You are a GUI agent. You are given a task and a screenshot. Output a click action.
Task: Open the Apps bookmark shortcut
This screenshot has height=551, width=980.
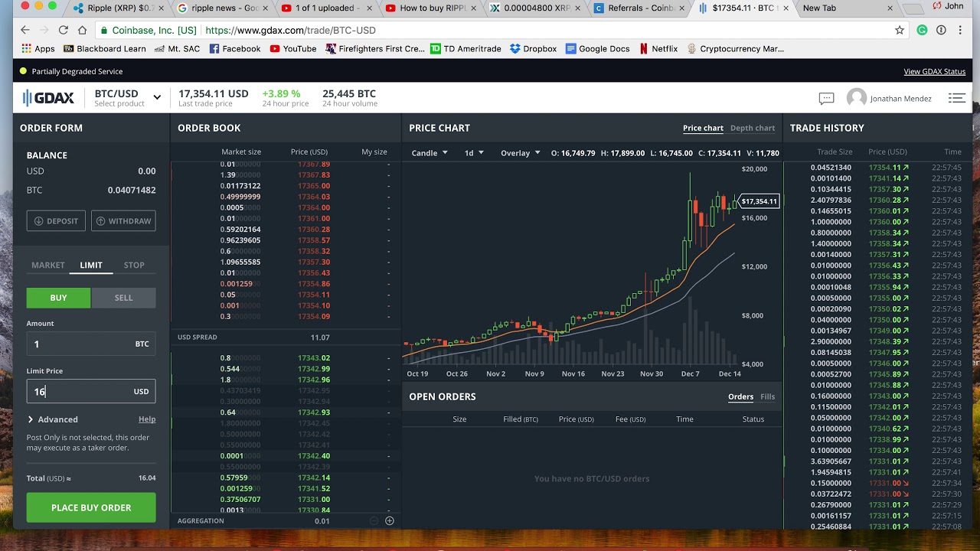click(x=38, y=48)
